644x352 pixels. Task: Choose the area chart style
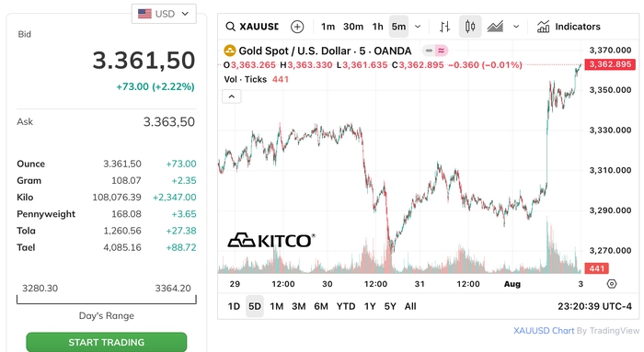495,27
